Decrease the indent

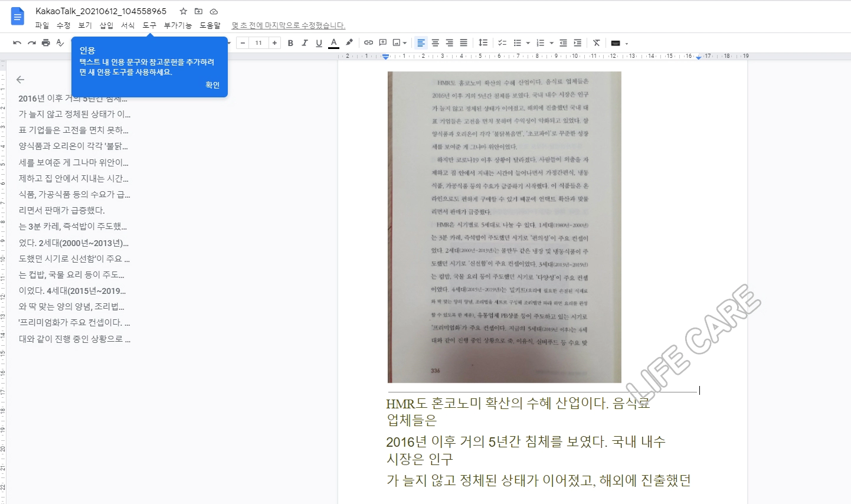tap(563, 42)
